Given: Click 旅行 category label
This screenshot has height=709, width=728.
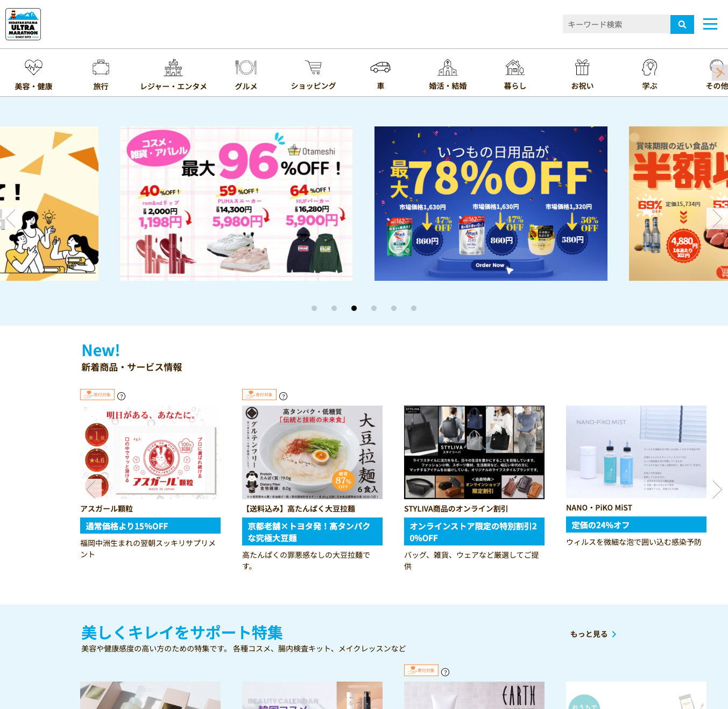Looking at the screenshot, I should click(101, 87).
